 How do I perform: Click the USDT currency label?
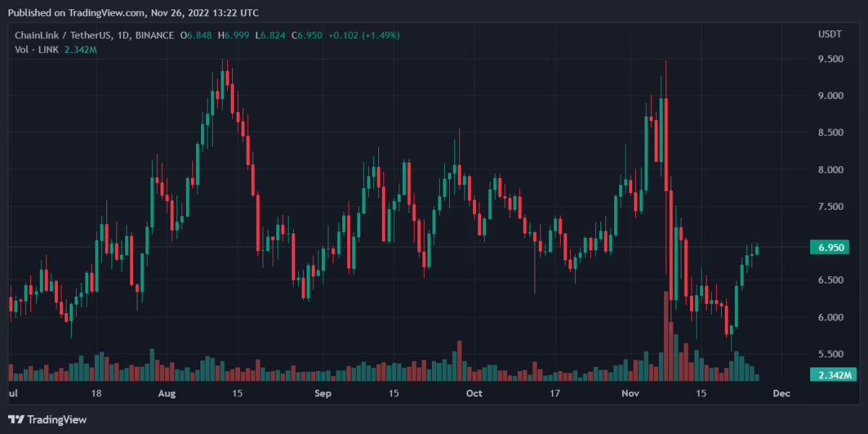pyautogui.click(x=828, y=35)
